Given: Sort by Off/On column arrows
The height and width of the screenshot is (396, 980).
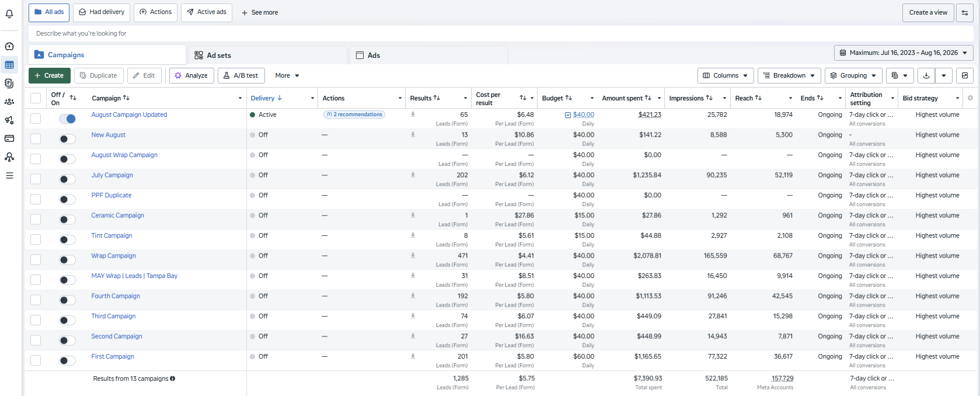Looking at the screenshot, I should click(73, 98).
